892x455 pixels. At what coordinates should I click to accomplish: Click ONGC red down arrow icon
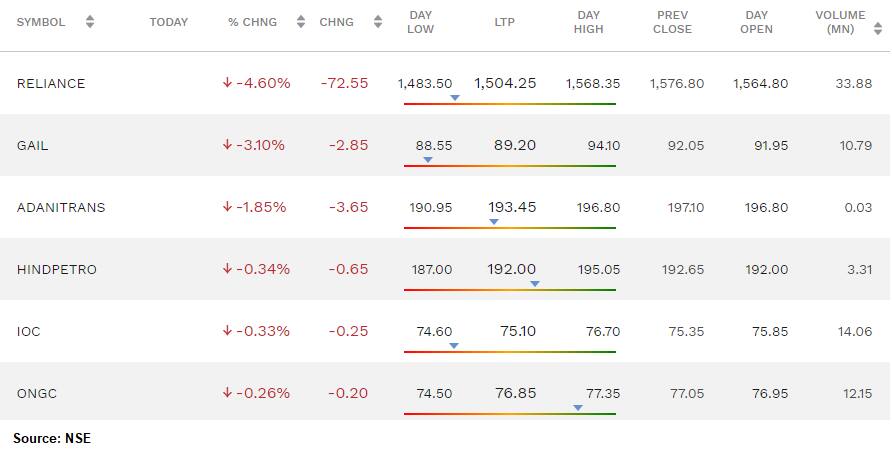point(228,393)
